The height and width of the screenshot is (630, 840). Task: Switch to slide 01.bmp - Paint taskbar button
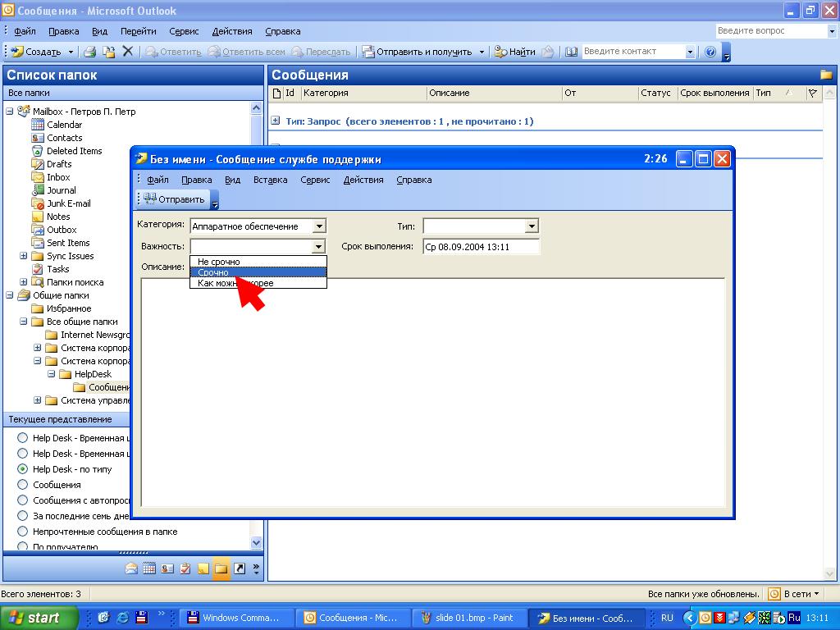tap(468, 618)
